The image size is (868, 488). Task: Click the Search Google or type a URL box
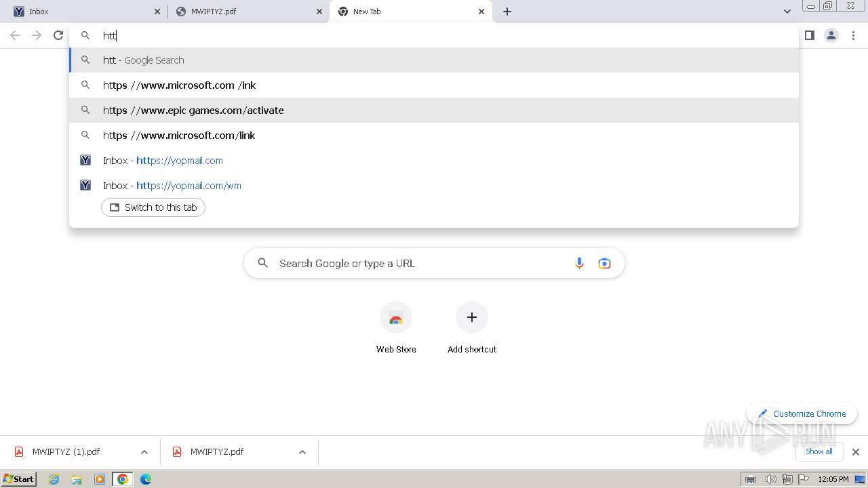coord(434,263)
